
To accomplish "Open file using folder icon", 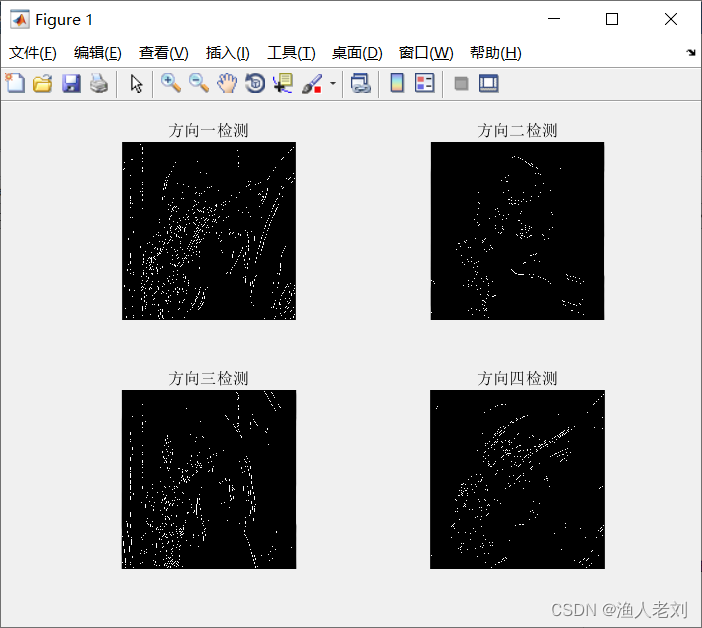I will [43, 83].
